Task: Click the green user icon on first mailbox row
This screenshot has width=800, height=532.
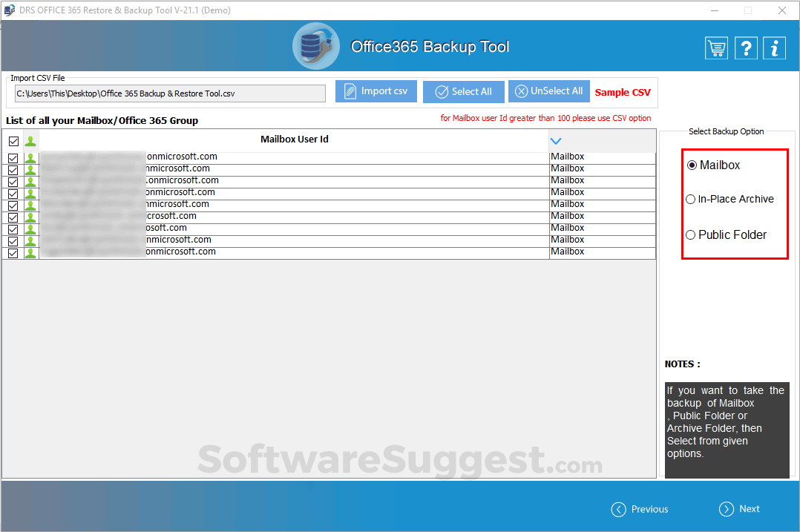Action: tap(30, 157)
